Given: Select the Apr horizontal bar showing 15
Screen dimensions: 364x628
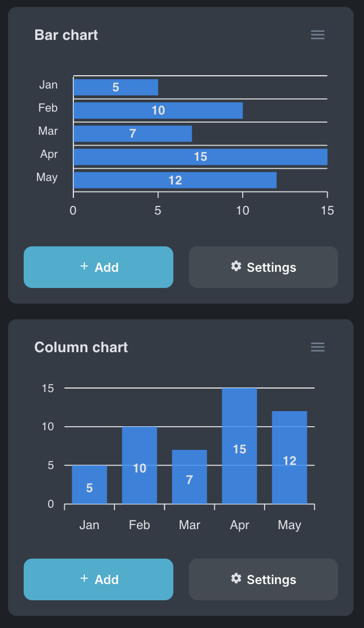Looking at the screenshot, I should click(x=200, y=157).
